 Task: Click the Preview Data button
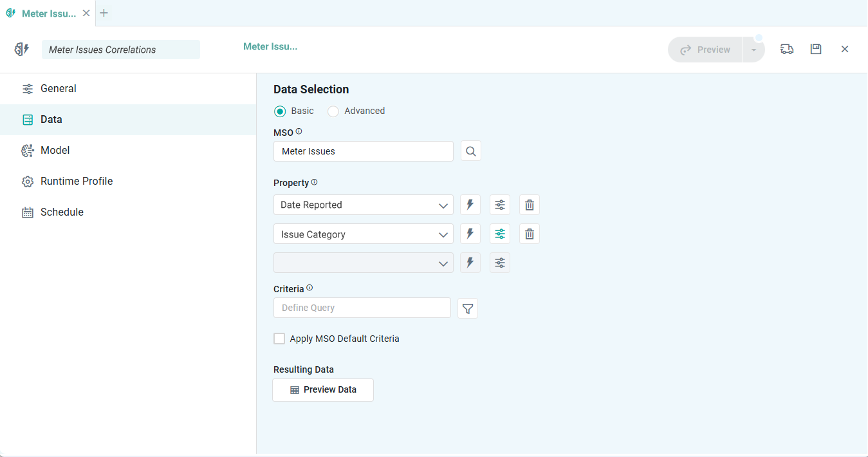coord(323,389)
